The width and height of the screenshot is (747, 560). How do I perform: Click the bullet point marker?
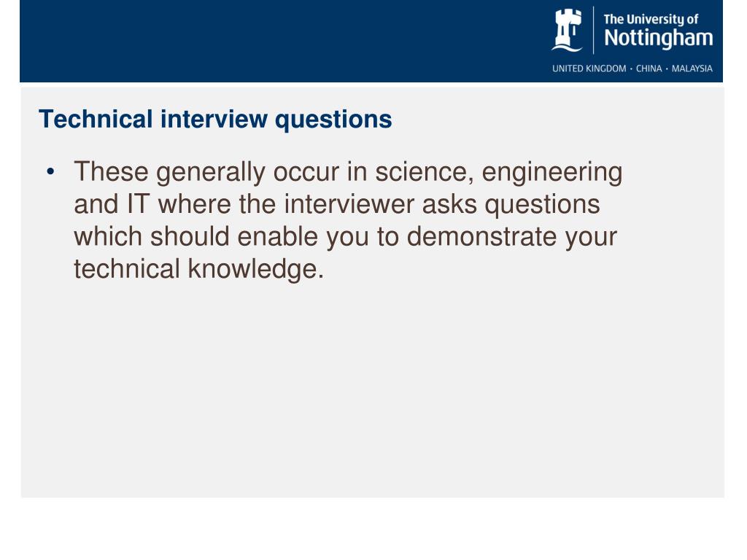(x=50, y=173)
